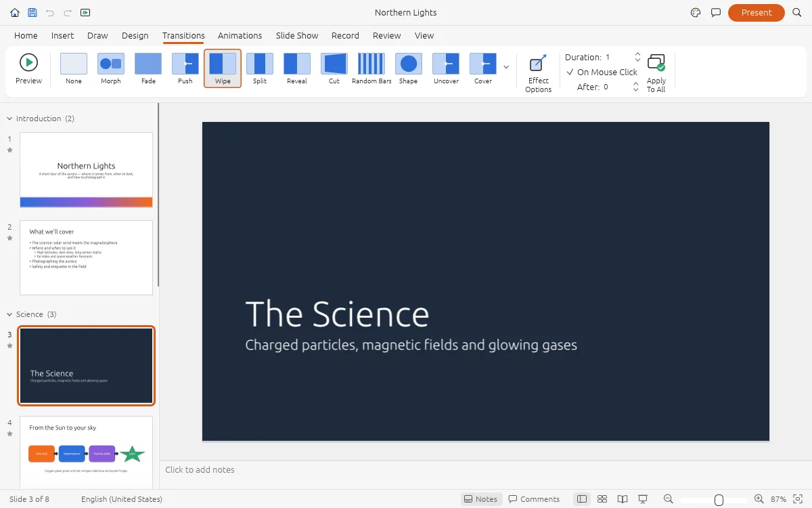
Task: Toggle the On Mouse Click option
Action: pyautogui.click(x=602, y=72)
